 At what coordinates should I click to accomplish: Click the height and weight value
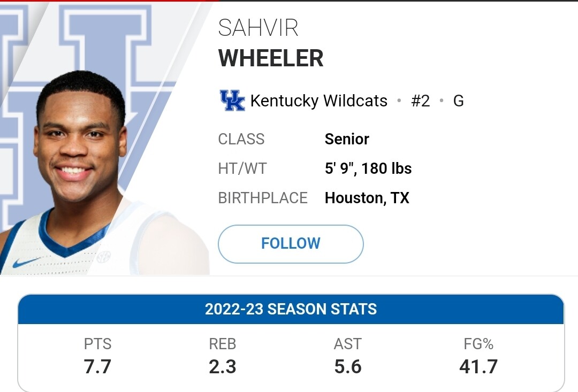pyautogui.click(x=368, y=168)
